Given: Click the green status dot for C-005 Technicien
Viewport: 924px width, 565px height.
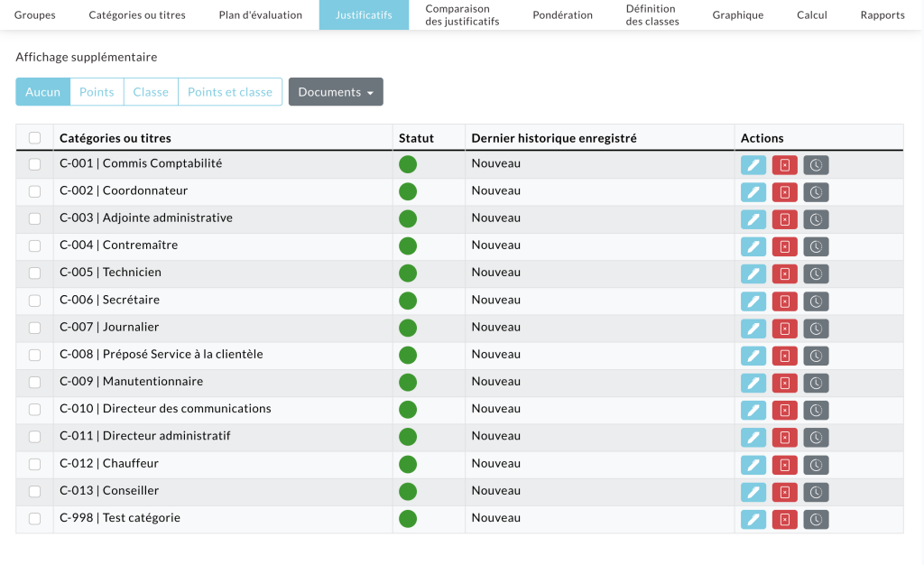Looking at the screenshot, I should click(408, 273).
